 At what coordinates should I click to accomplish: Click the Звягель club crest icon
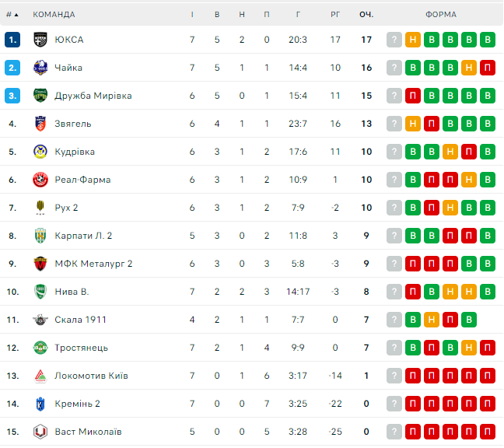click(41, 124)
